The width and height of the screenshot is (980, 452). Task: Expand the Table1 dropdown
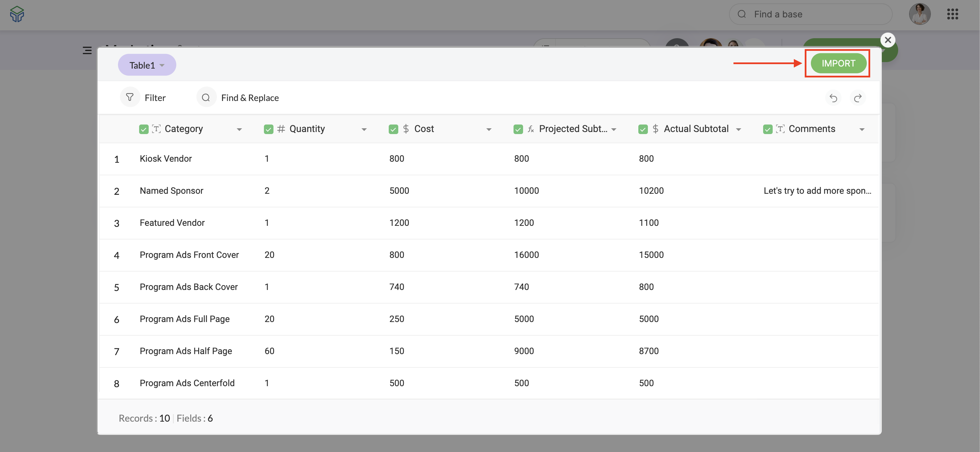point(147,65)
